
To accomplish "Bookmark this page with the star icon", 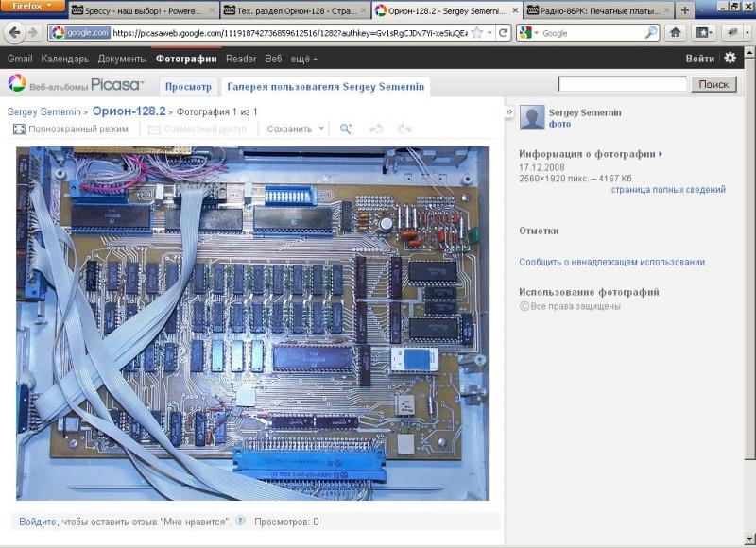I will click(x=477, y=32).
